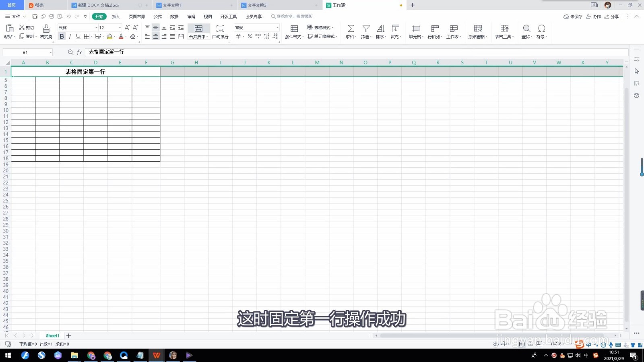This screenshot has height=362, width=644.
Task: Expand the Name Box dropdown arrow
Action: (51, 53)
